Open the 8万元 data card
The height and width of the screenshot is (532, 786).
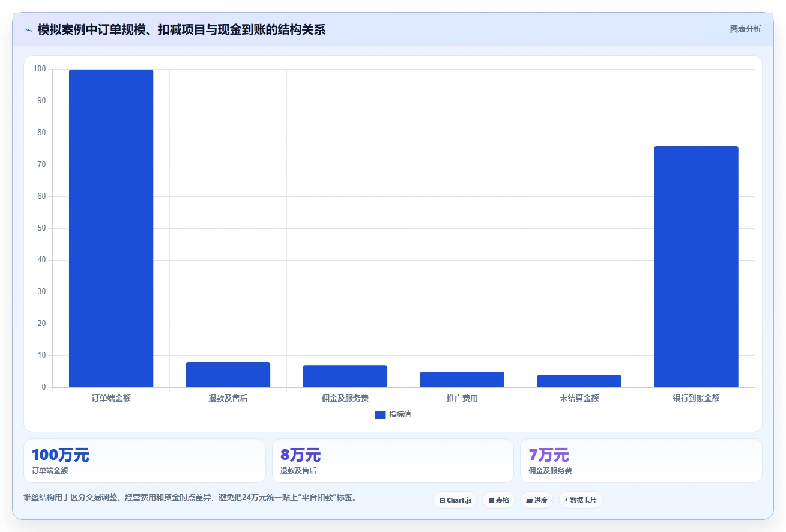click(x=393, y=461)
